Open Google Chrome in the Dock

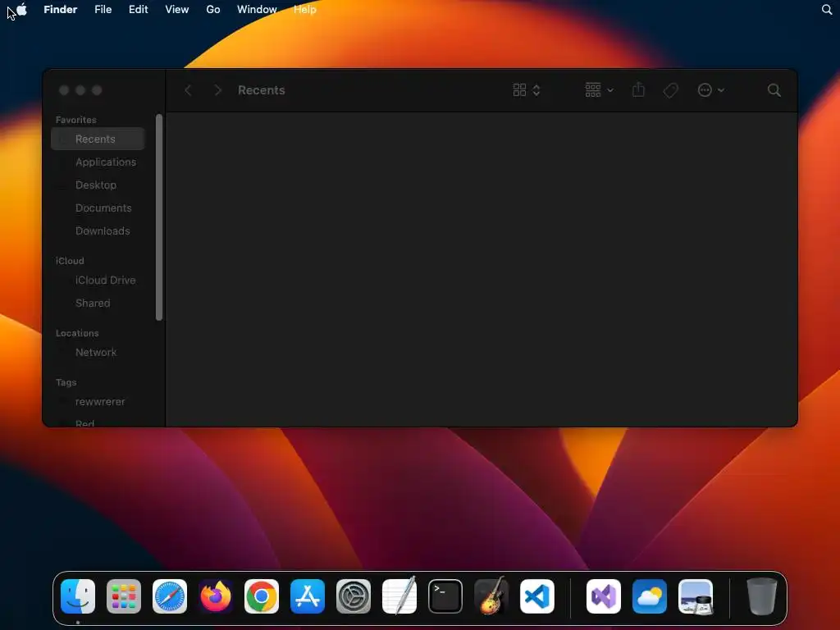click(x=262, y=596)
